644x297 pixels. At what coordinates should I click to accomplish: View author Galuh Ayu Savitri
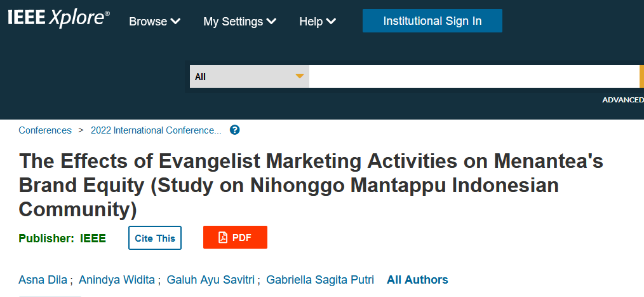[211, 280]
